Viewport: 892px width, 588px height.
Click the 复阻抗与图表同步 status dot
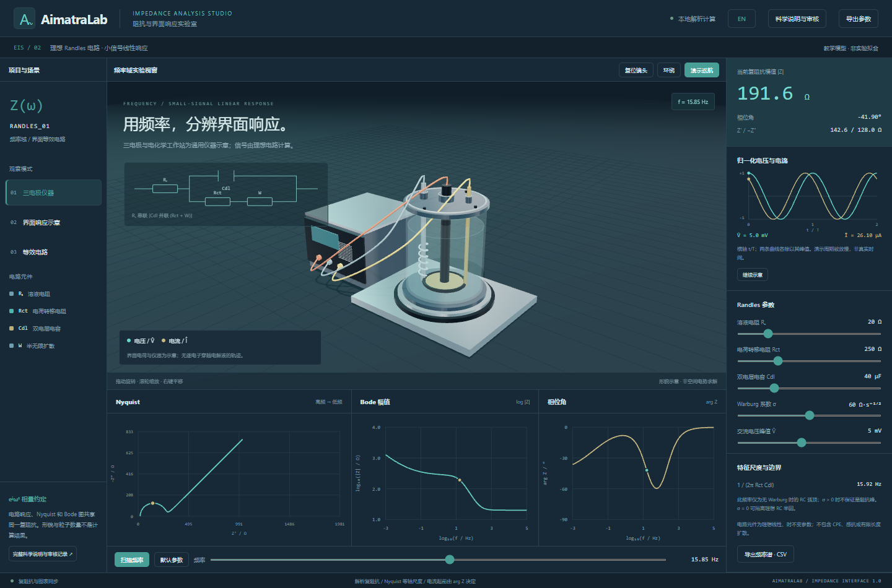pos(12,581)
